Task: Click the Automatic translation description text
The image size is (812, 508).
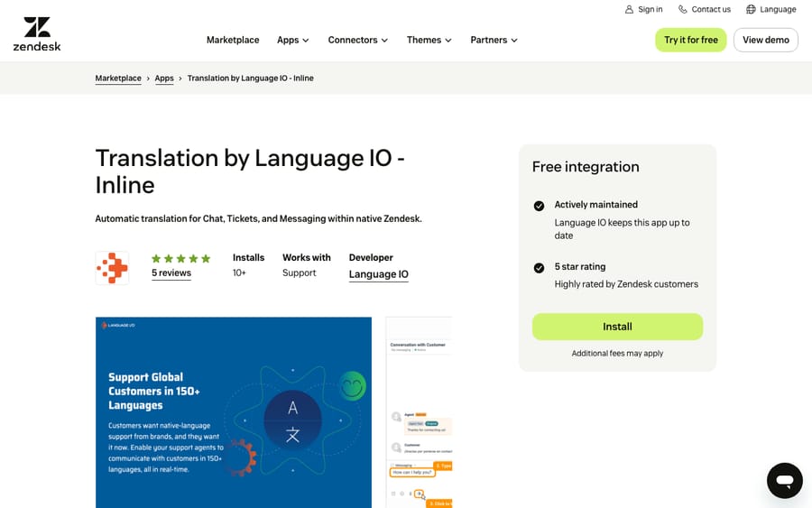Action: click(258, 218)
